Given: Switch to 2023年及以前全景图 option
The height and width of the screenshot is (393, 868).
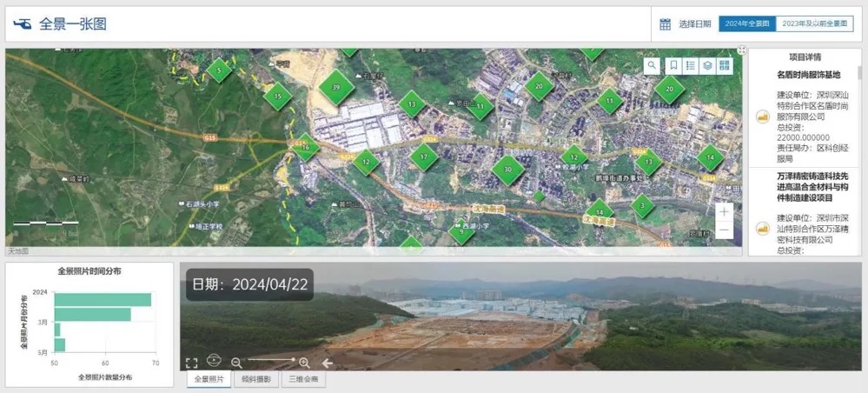Looking at the screenshot, I should (x=814, y=24).
